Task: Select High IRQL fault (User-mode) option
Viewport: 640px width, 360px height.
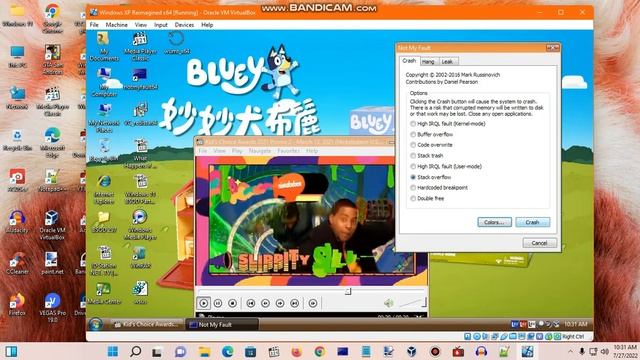Action: (446, 167)
